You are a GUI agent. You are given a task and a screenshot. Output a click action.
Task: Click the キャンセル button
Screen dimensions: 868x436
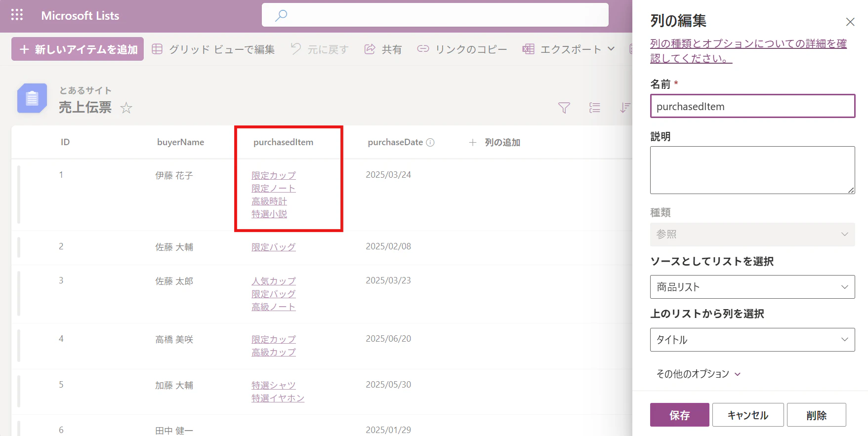[x=748, y=415]
